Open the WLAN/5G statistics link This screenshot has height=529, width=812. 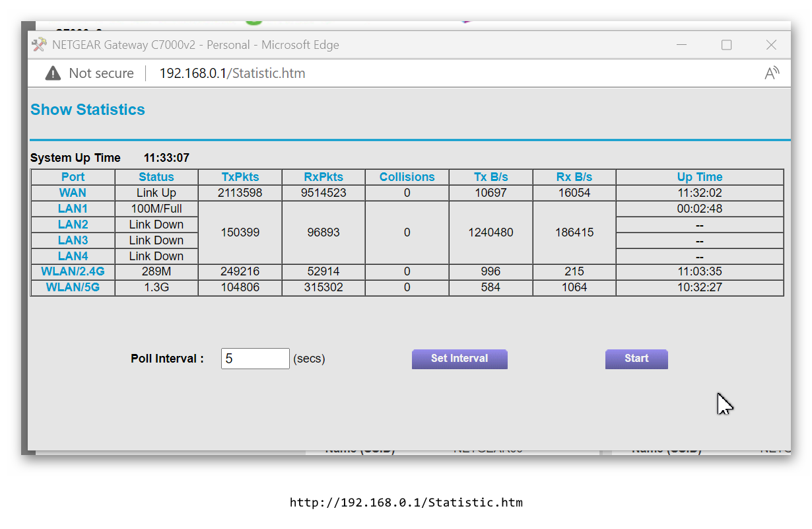pyautogui.click(x=73, y=287)
